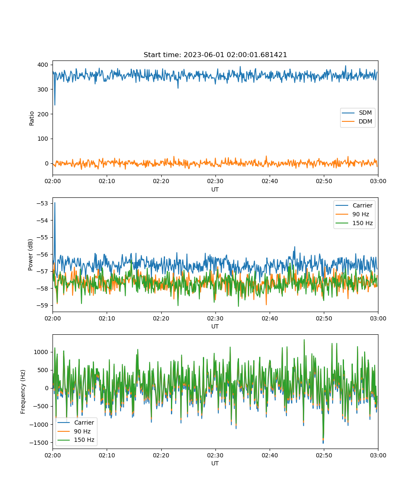Click 150 Hz legend entry in Frequency plot
420x504 pixels.
[x=84, y=440]
